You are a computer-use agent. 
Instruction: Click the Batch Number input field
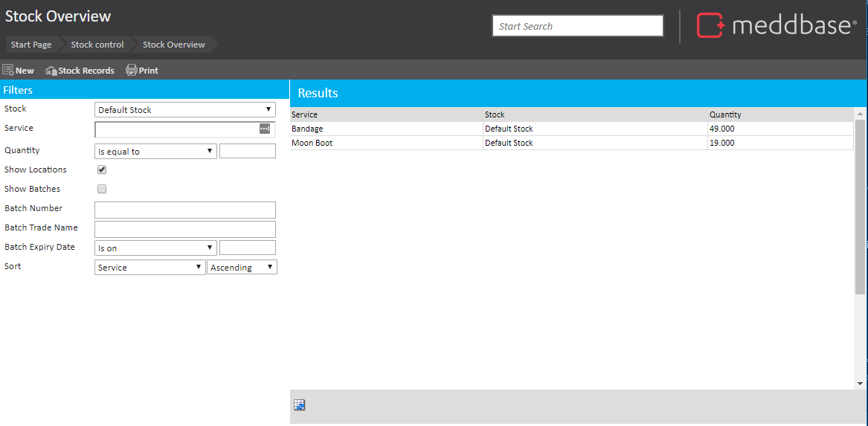click(x=185, y=210)
